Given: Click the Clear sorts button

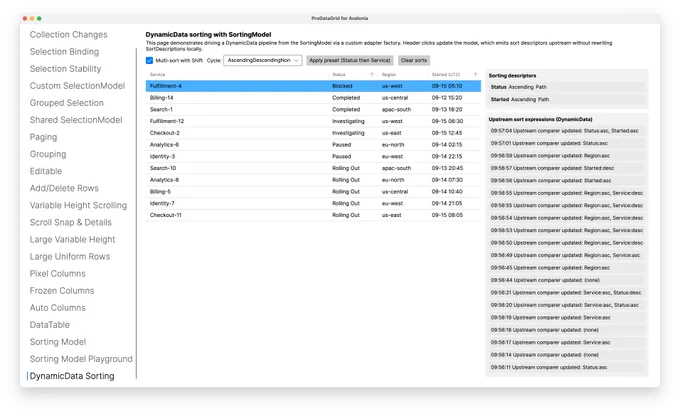Looking at the screenshot, I should click(414, 60).
